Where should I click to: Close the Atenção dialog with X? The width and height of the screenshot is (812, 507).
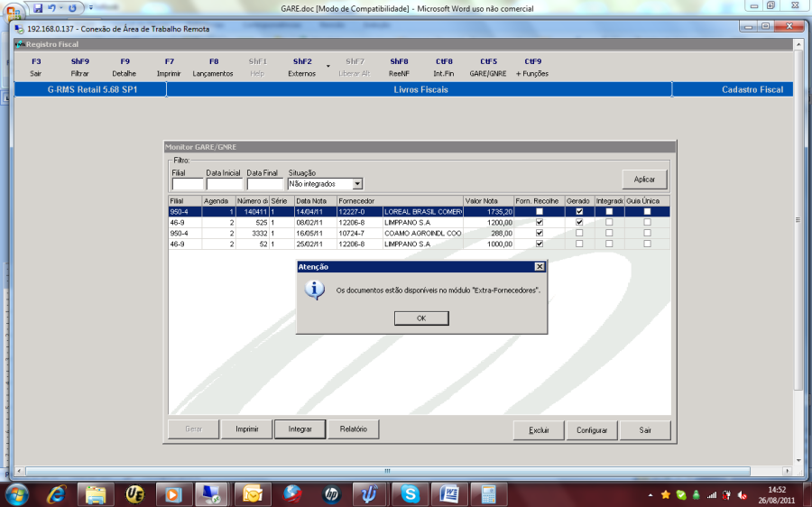click(540, 267)
